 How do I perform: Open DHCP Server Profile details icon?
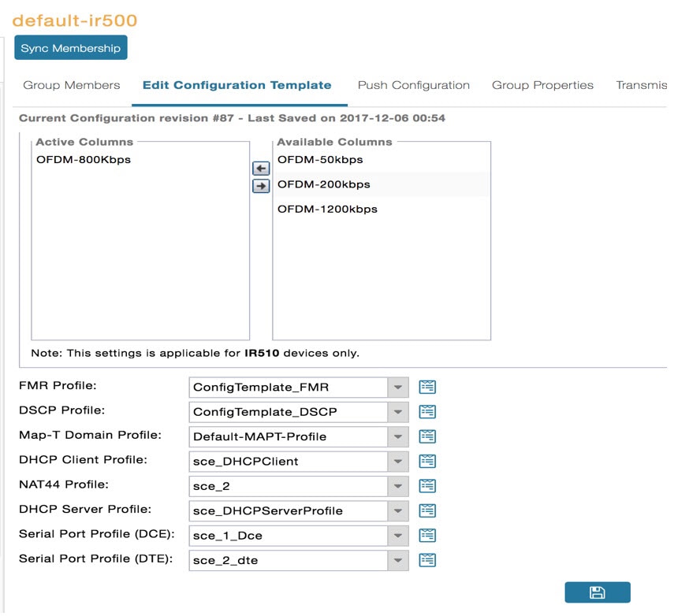(x=427, y=510)
